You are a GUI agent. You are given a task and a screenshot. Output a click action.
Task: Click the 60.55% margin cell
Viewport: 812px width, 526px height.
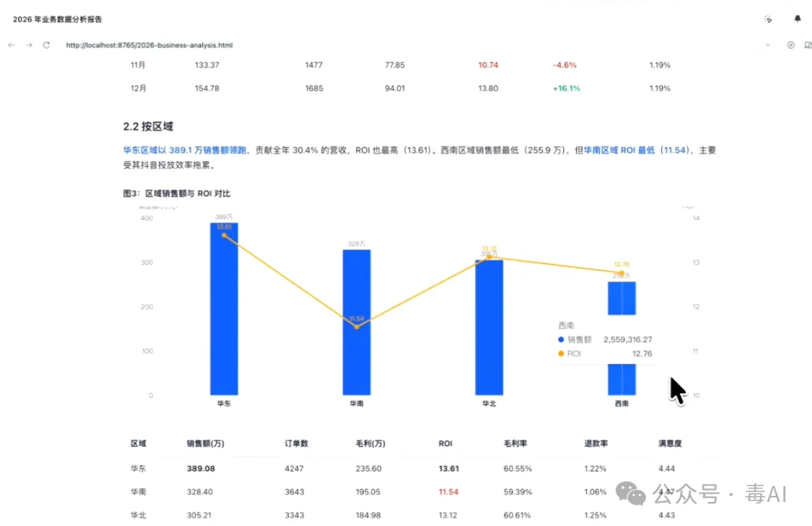[518, 469]
